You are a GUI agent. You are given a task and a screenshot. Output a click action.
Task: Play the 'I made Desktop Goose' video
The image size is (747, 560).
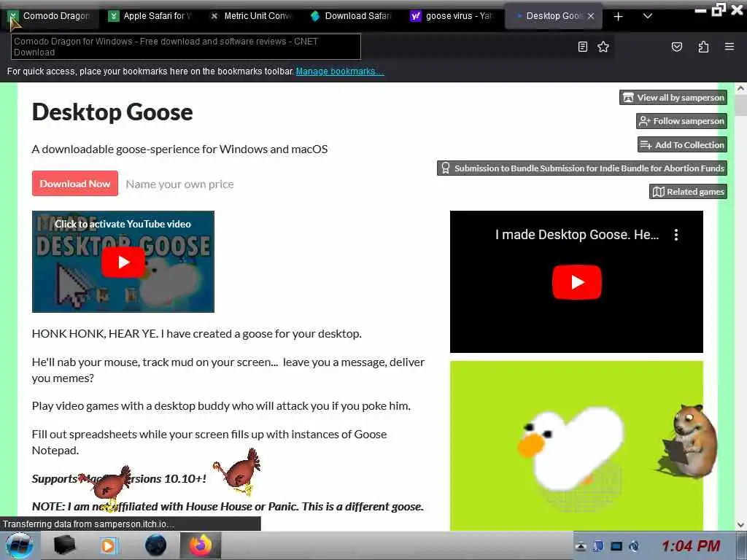point(576,282)
